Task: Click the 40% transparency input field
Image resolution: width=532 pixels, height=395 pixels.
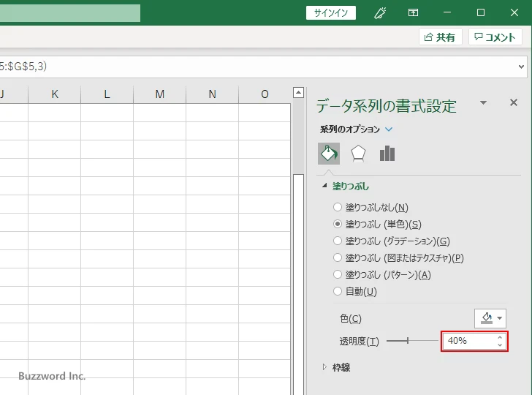Action: pos(469,341)
